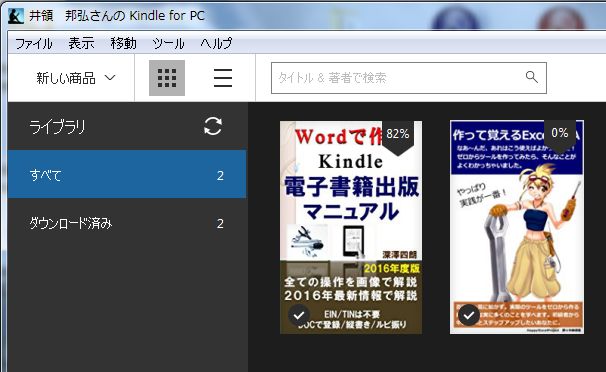Click downloaded checkmark on Word Kindle book
This screenshot has height=372, width=606.
point(299,315)
